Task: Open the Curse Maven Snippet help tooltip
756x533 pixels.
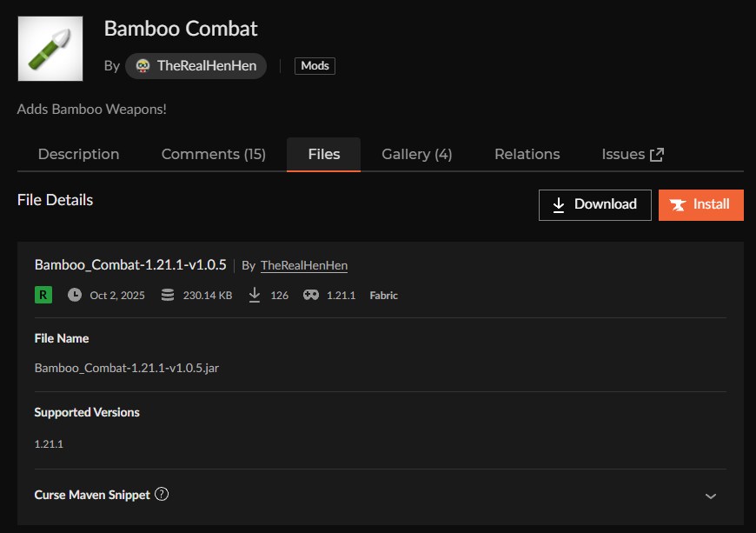Action: (x=162, y=493)
